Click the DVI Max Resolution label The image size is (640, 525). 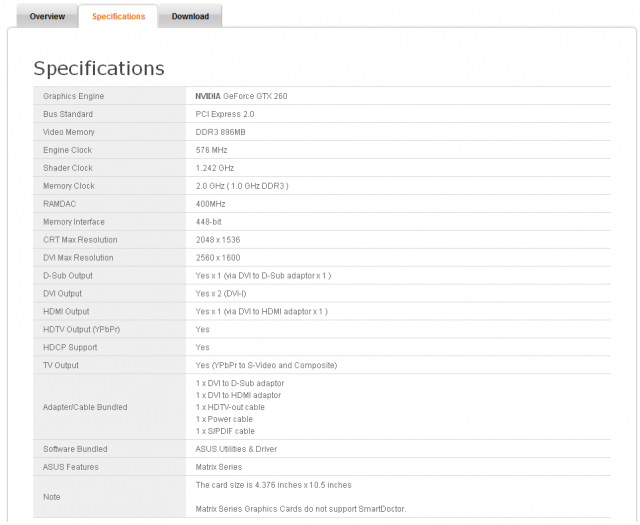point(78,258)
